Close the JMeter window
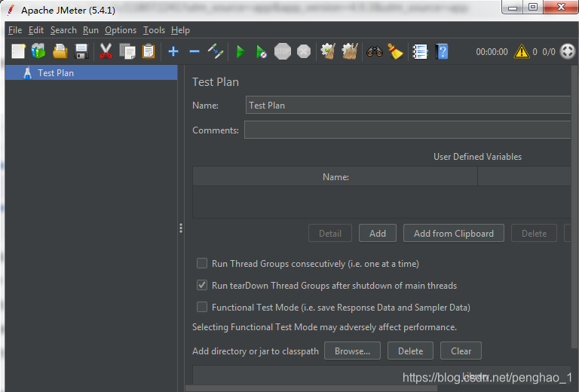579x392 pixels. 561,7
